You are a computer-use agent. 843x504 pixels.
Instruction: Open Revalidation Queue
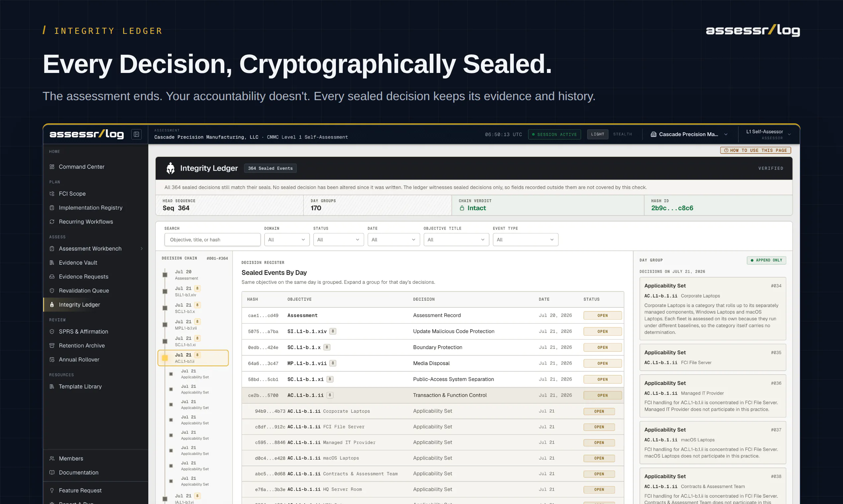click(84, 290)
